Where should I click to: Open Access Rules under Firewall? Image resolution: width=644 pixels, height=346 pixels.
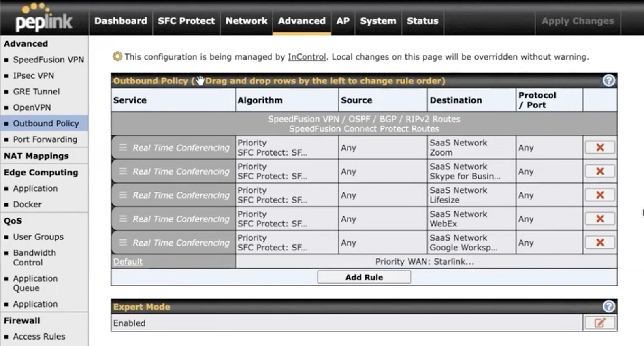tap(39, 336)
